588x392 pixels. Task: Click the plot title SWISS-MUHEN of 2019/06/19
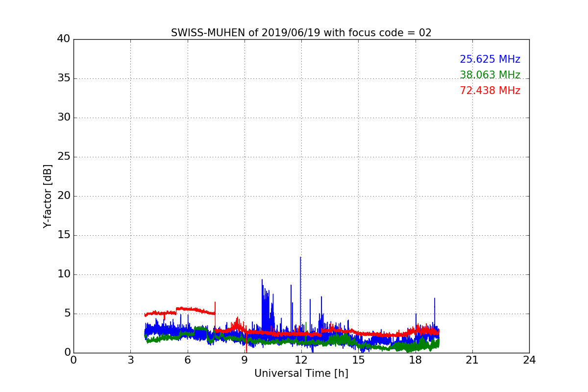coord(301,33)
